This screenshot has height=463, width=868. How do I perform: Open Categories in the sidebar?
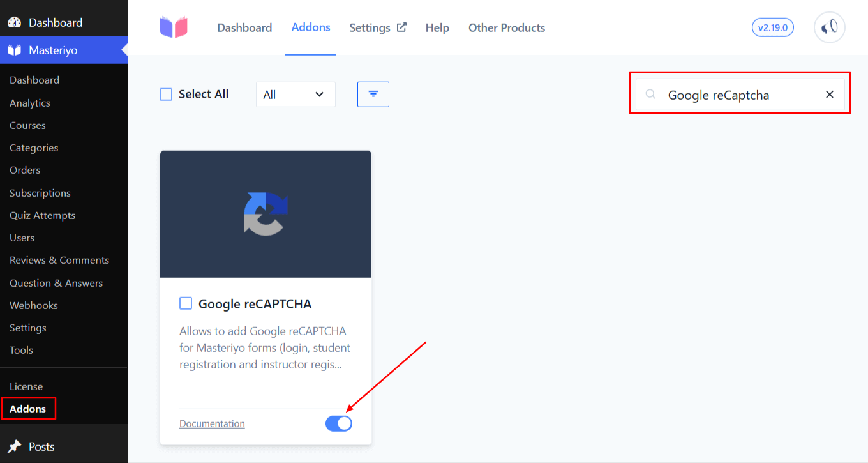click(x=34, y=148)
